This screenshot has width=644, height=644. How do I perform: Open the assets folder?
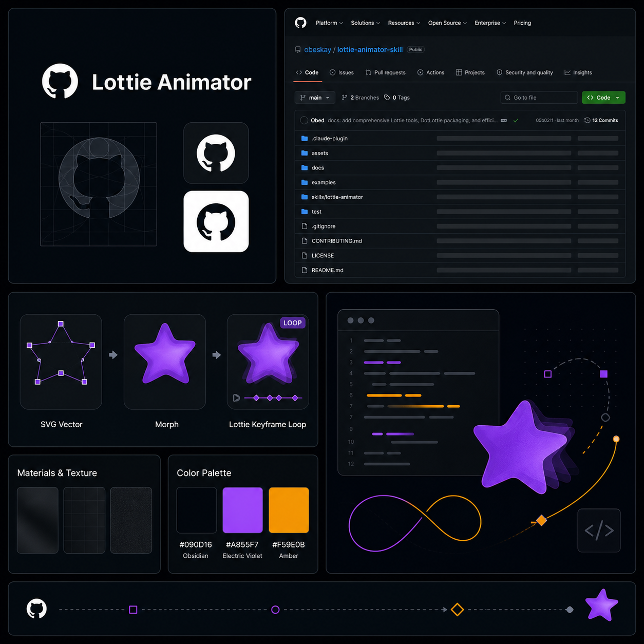[319, 153]
